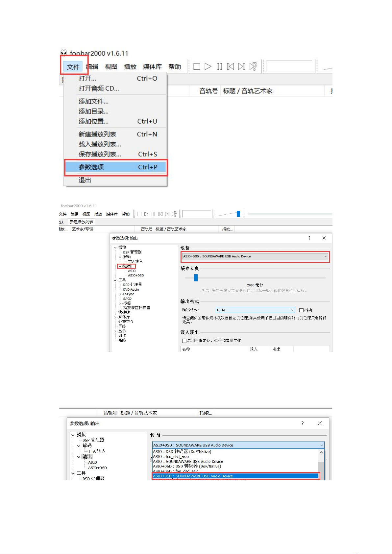
Task: Choose 载入播放列表... from the 文件 menu
Action: click(x=115, y=144)
